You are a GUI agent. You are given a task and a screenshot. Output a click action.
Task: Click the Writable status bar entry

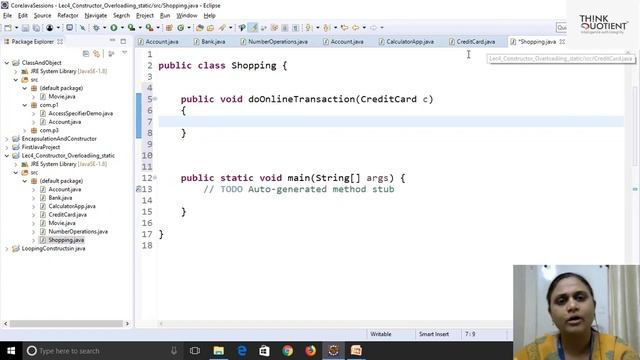click(x=381, y=334)
